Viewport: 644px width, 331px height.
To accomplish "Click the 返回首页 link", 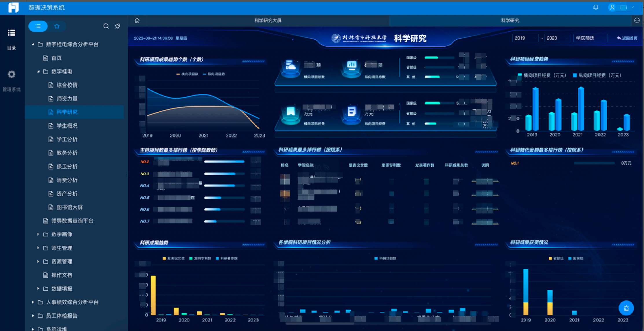I will (x=627, y=38).
